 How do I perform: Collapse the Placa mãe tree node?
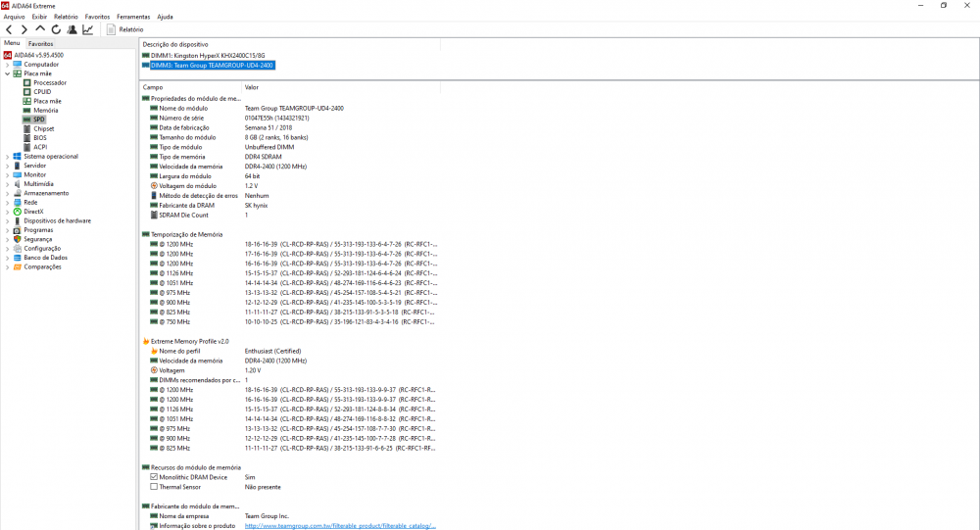[7, 73]
